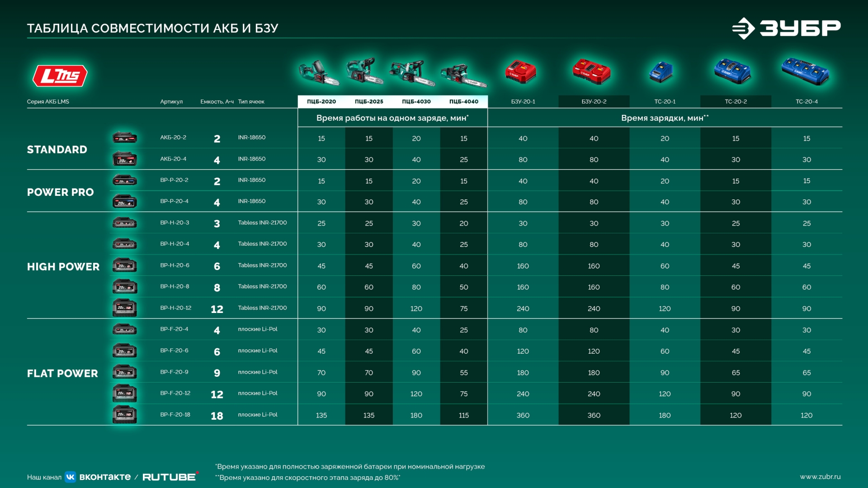Click the ПЦБ-4040 chainsaw image
This screenshot has width=868, height=488.
point(464,75)
